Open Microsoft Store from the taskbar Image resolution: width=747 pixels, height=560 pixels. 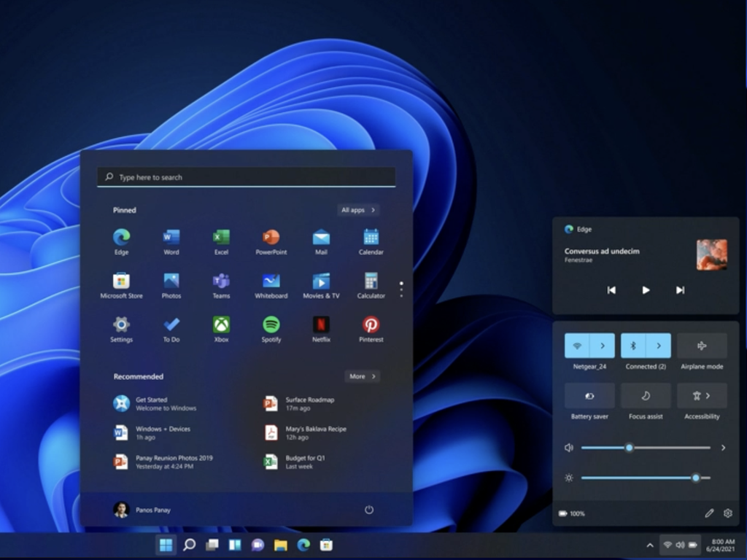(x=326, y=545)
